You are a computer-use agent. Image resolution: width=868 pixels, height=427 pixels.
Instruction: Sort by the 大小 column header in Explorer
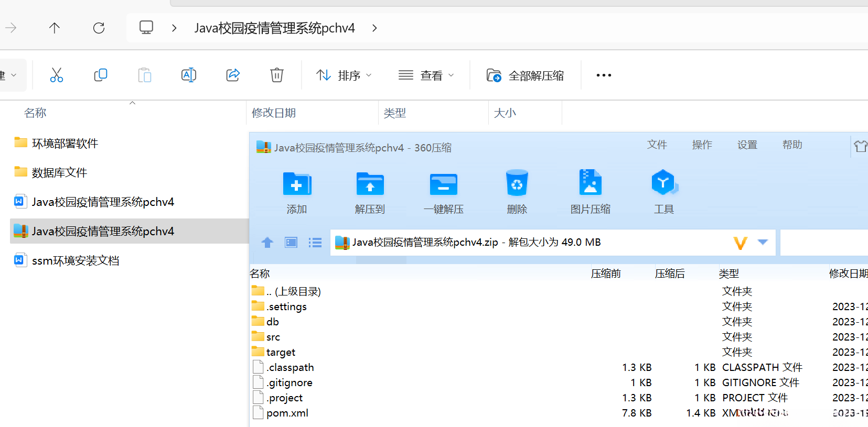pos(505,113)
